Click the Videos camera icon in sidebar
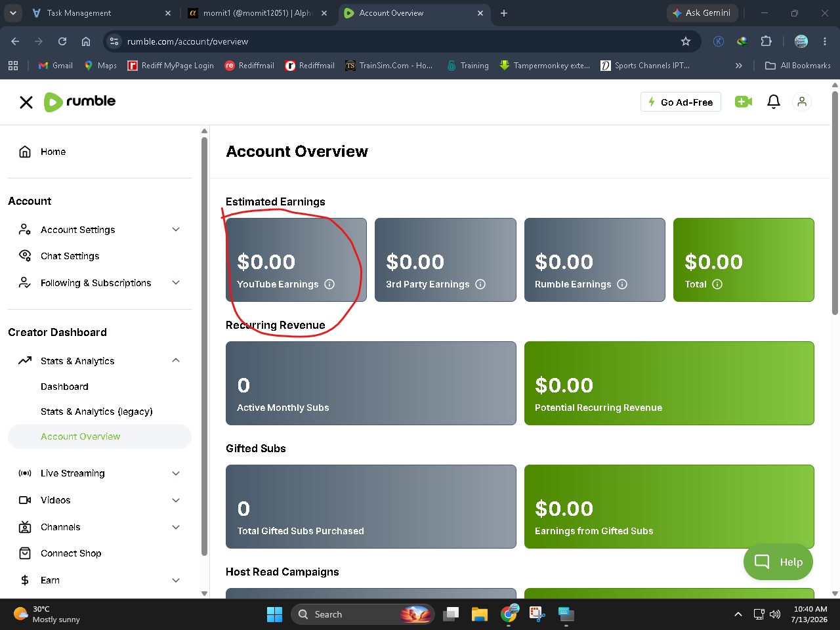840x630 pixels. [25, 500]
